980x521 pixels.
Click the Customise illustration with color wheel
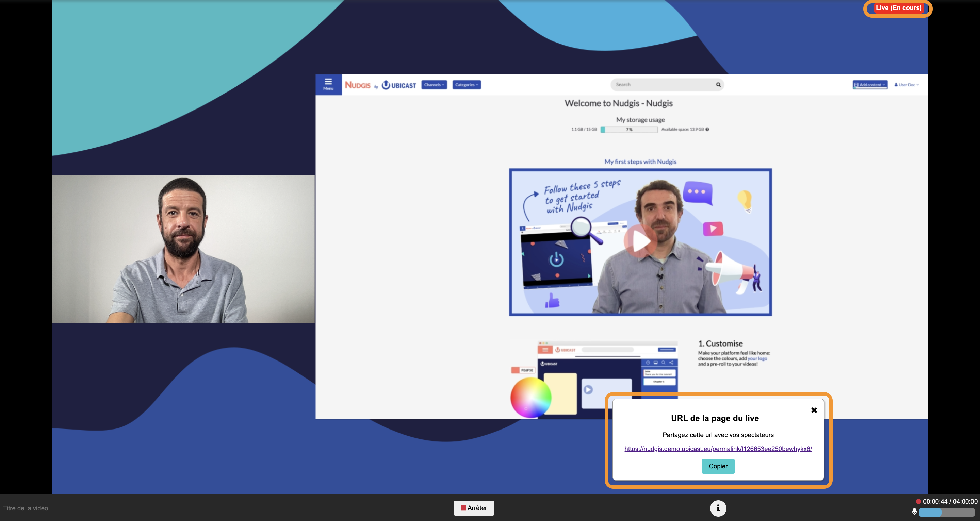(x=594, y=380)
